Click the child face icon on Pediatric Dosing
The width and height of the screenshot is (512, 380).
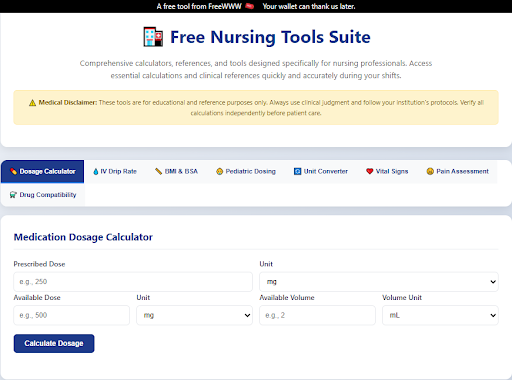[x=219, y=171]
